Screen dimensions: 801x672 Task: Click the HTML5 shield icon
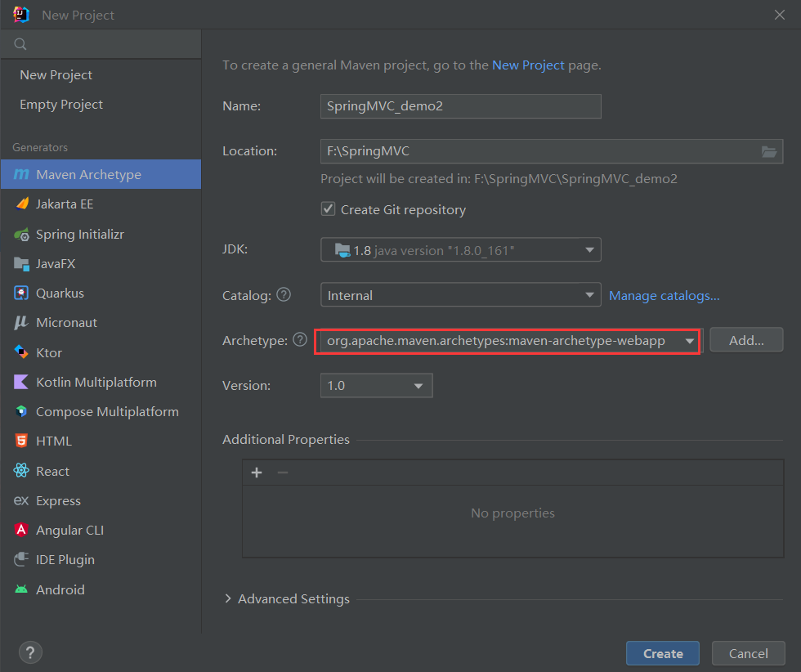tap(21, 441)
